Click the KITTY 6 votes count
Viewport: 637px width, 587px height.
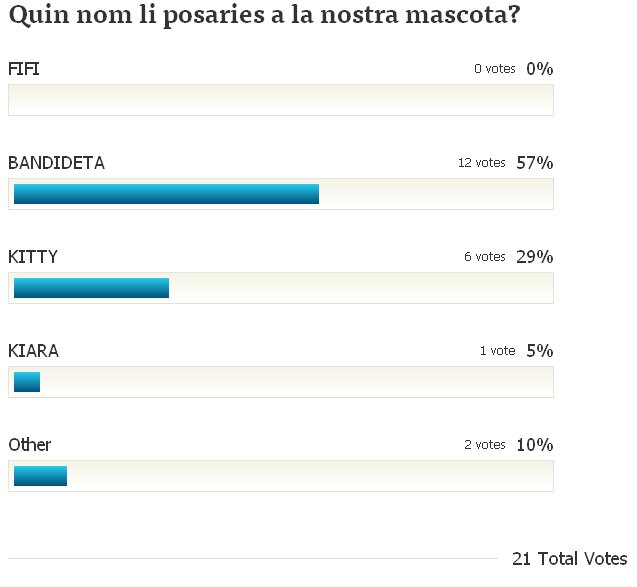[485, 257]
